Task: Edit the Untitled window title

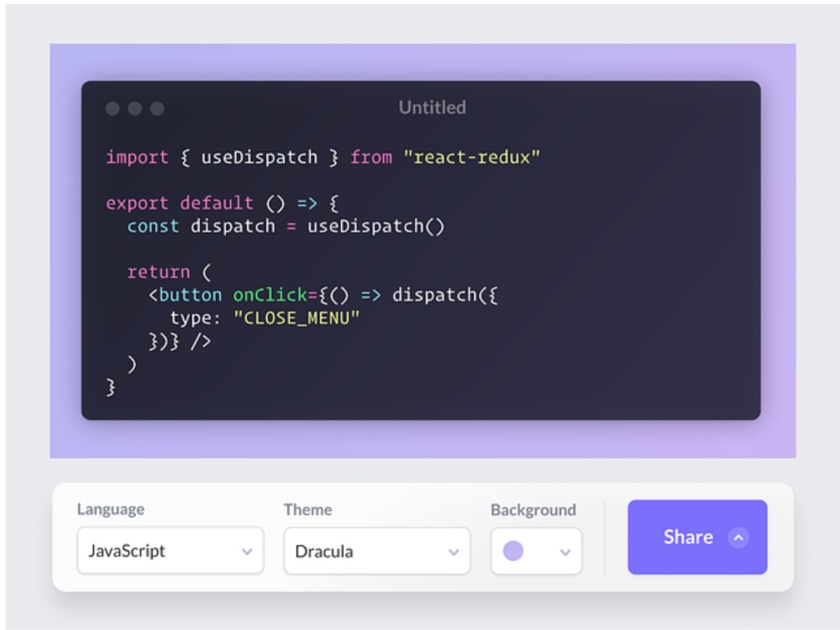Action: tap(433, 108)
